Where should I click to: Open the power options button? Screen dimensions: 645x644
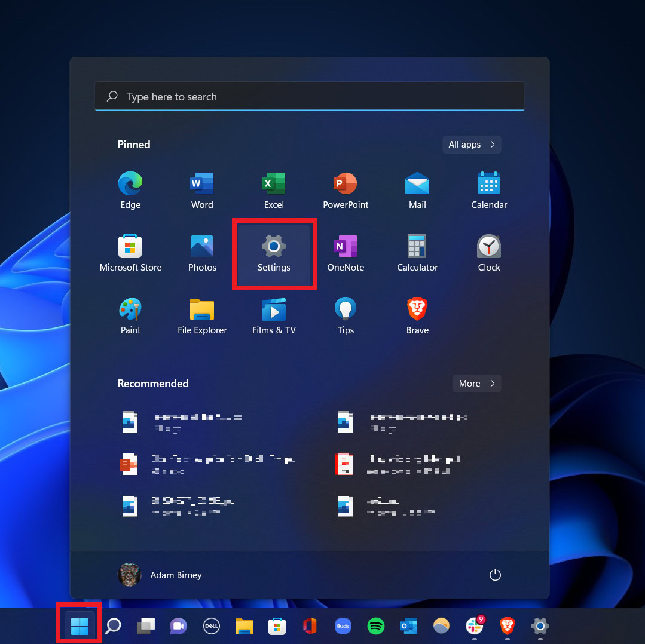495,575
